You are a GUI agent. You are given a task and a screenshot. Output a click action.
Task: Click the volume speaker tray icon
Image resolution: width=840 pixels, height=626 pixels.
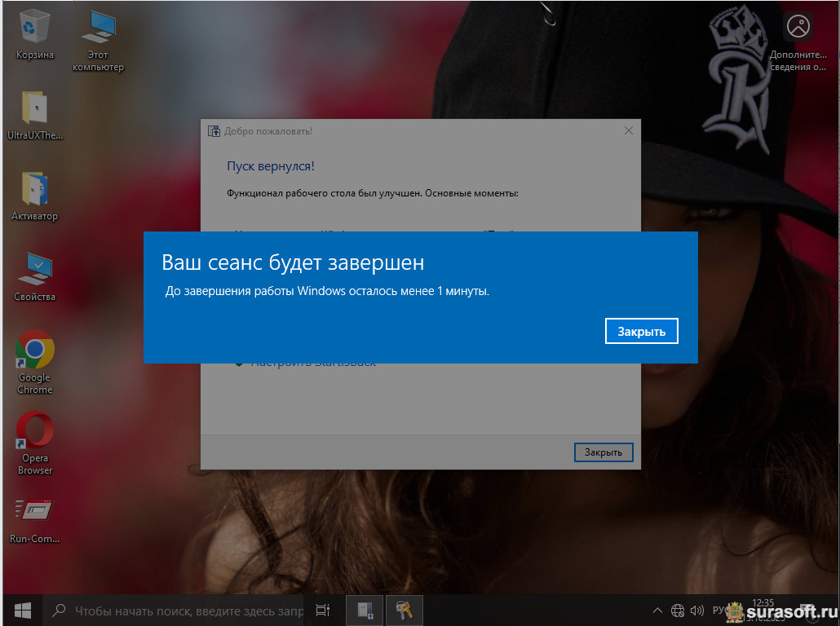696,610
